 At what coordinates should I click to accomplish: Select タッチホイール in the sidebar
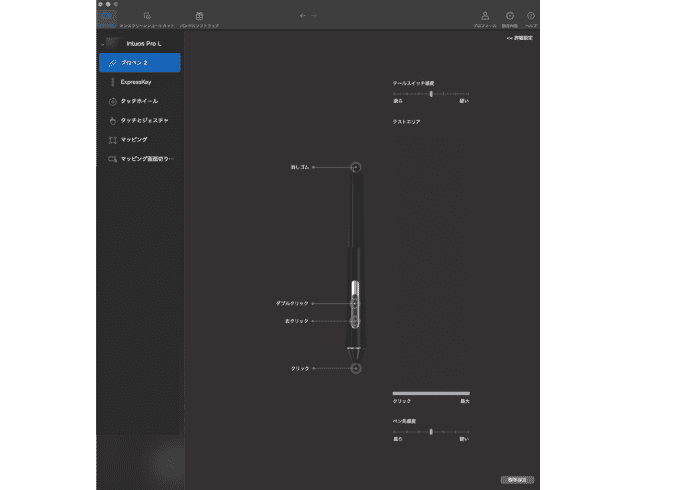coord(139,101)
